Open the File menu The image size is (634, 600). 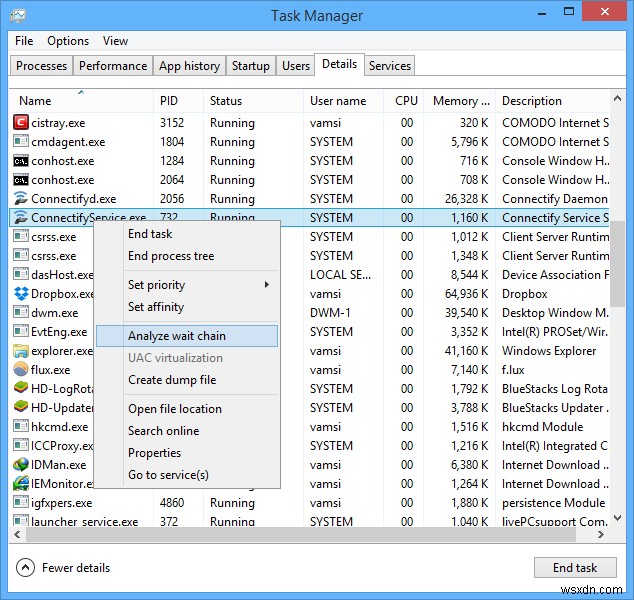pyautogui.click(x=24, y=41)
